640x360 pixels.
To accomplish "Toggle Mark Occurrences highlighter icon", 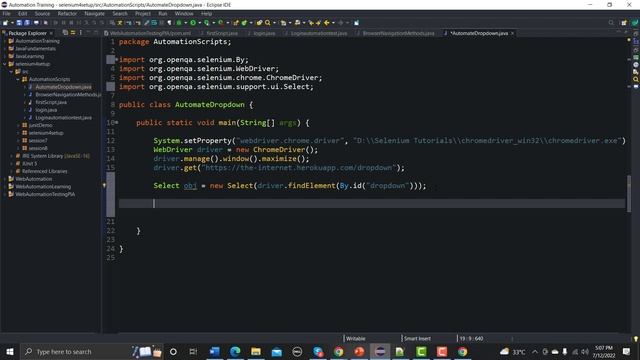I will pyautogui.click(x=147, y=23).
